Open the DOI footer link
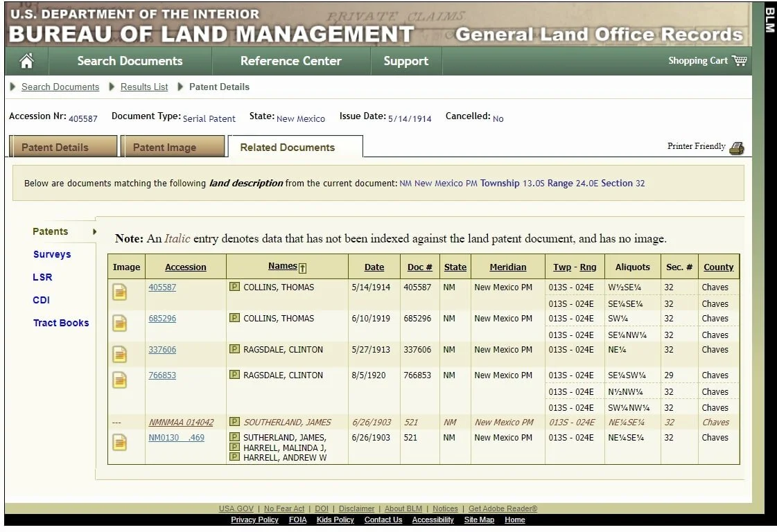Screen dimensions: 777x532 (x=322, y=508)
